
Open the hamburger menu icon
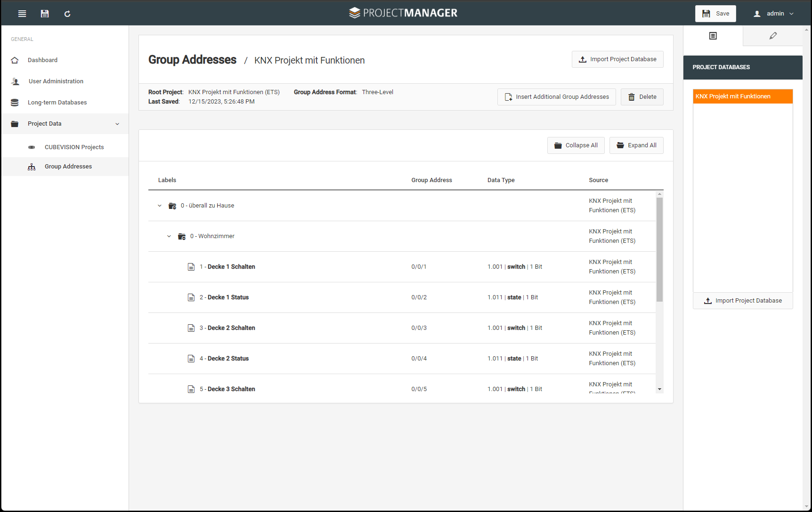[22, 14]
